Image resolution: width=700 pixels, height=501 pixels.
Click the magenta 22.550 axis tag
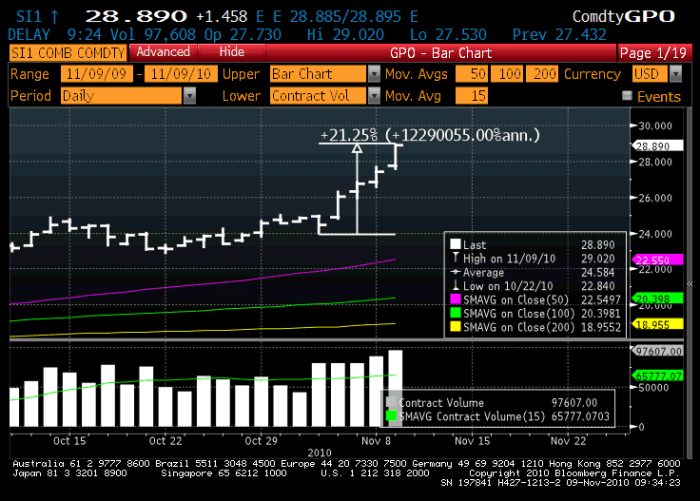[657, 259]
